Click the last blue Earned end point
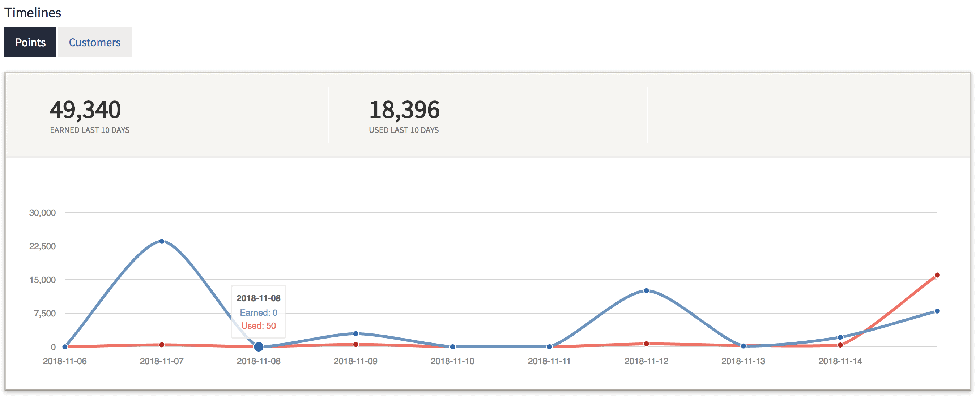 coord(937,311)
